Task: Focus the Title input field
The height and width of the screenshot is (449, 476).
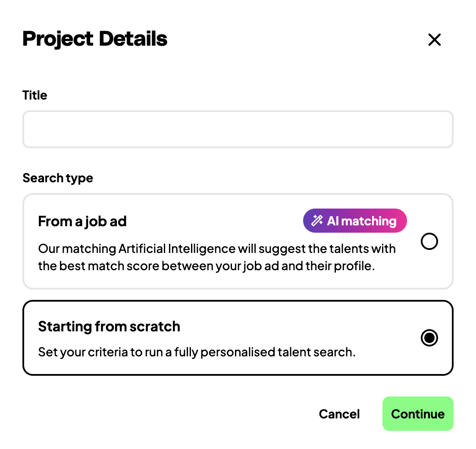Action: point(238,129)
